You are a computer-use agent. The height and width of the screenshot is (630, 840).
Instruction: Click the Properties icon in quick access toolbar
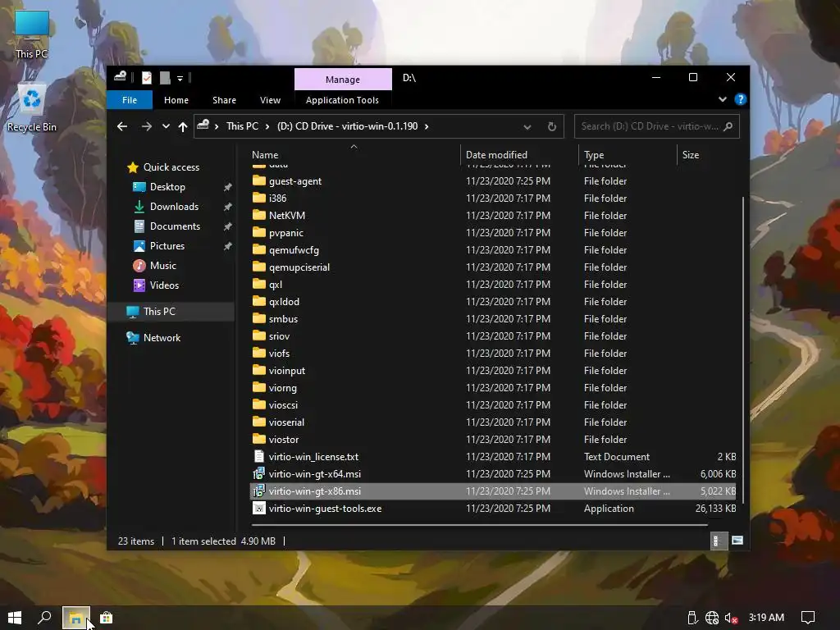tap(146, 78)
